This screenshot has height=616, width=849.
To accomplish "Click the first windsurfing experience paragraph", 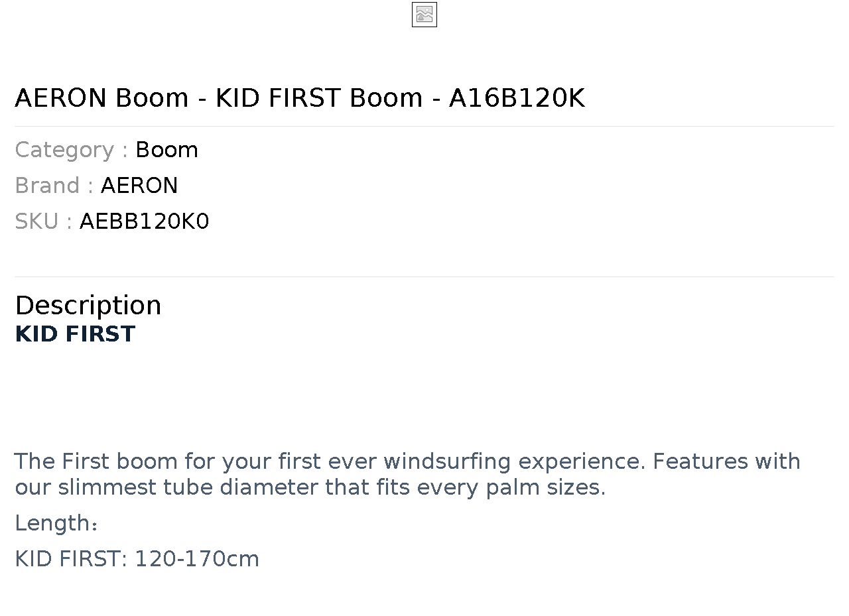I will coord(407,474).
